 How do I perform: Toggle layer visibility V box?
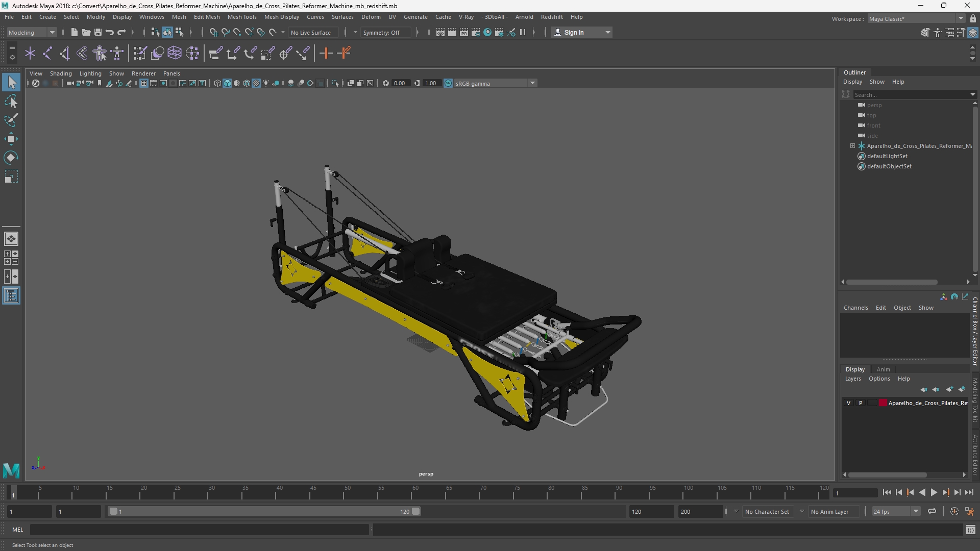(849, 403)
